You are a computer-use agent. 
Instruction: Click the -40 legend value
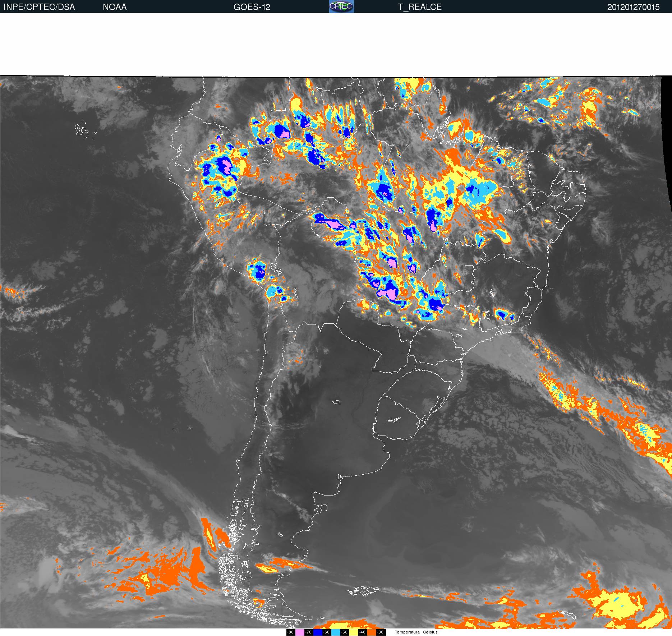click(362, 632)
